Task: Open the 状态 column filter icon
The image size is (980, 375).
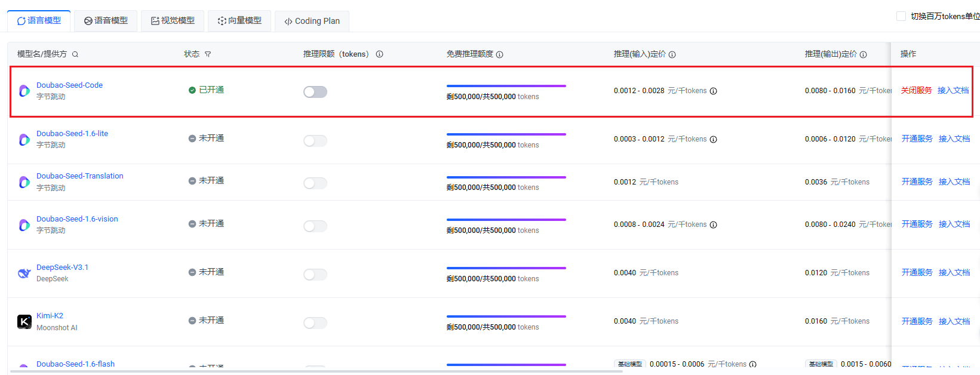Action: point(208,54)
